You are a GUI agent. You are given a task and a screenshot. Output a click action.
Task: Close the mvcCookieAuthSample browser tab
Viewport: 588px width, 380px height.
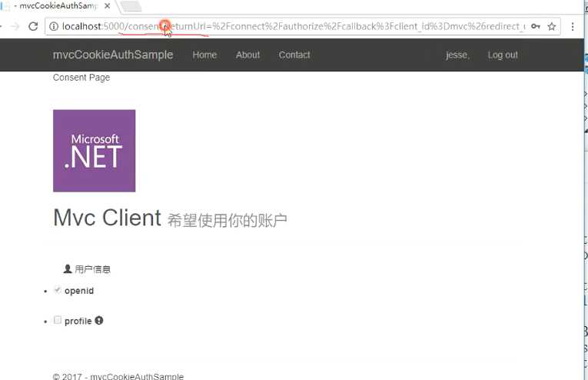tap(108, 6)
